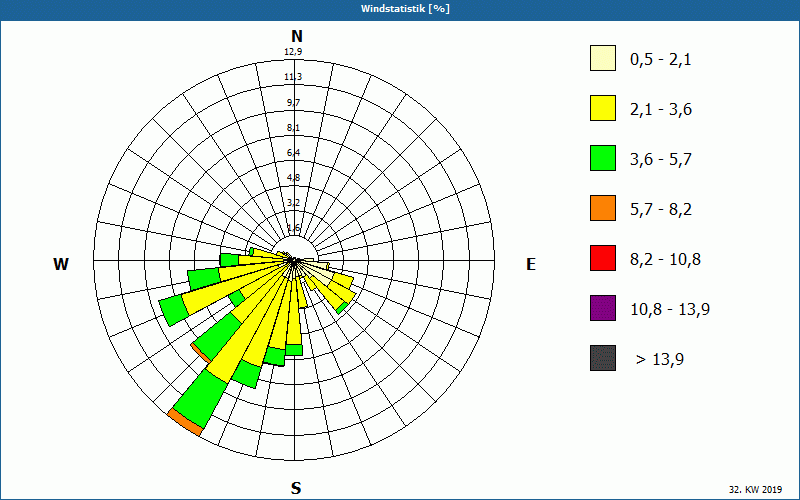The width and height of the screenshot is (800, 500).
Task: Click the legend label '2,1 - 3,6'
Action: (x=661, y=110)
